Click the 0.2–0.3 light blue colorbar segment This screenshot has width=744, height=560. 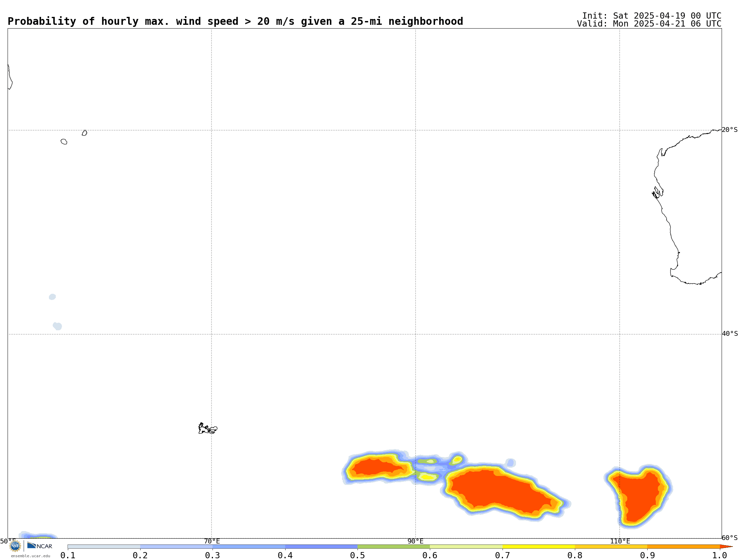pyautogui.click(x=176, y=547)
